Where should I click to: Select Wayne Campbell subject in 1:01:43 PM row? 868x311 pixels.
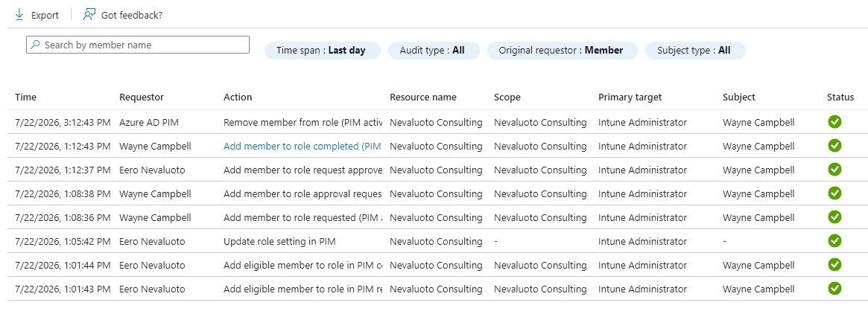point(758,289)
